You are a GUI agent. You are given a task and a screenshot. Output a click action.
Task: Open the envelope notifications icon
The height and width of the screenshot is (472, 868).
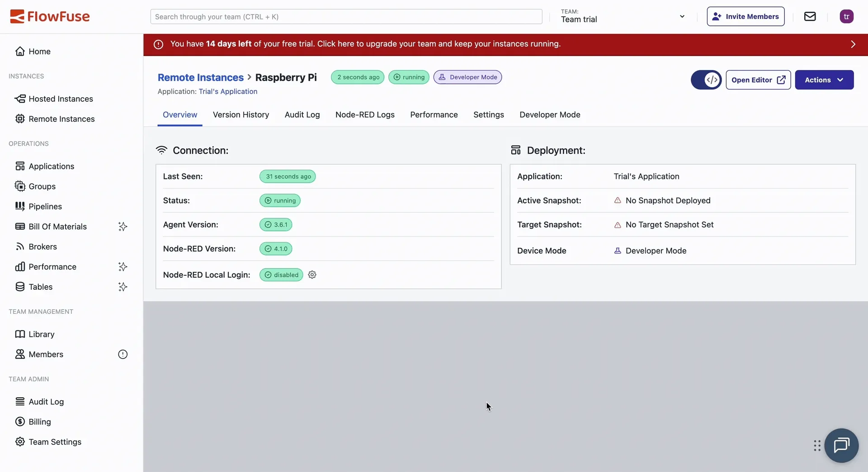(x=810, y=16)
